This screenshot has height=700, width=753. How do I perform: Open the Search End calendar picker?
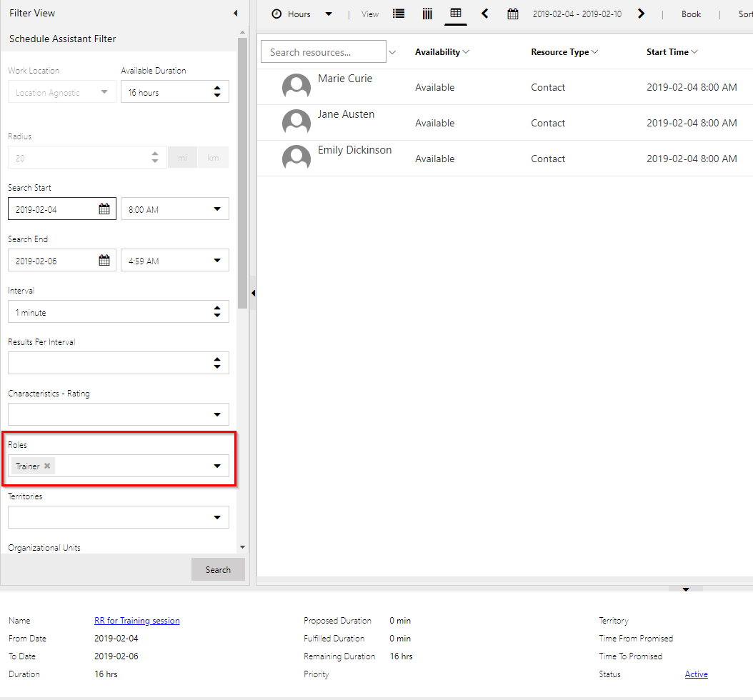[104, 261]
